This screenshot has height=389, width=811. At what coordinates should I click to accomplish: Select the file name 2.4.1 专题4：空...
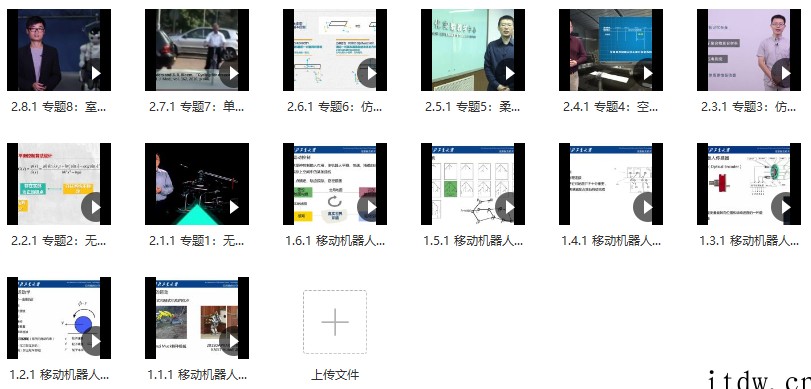(611, 107)
